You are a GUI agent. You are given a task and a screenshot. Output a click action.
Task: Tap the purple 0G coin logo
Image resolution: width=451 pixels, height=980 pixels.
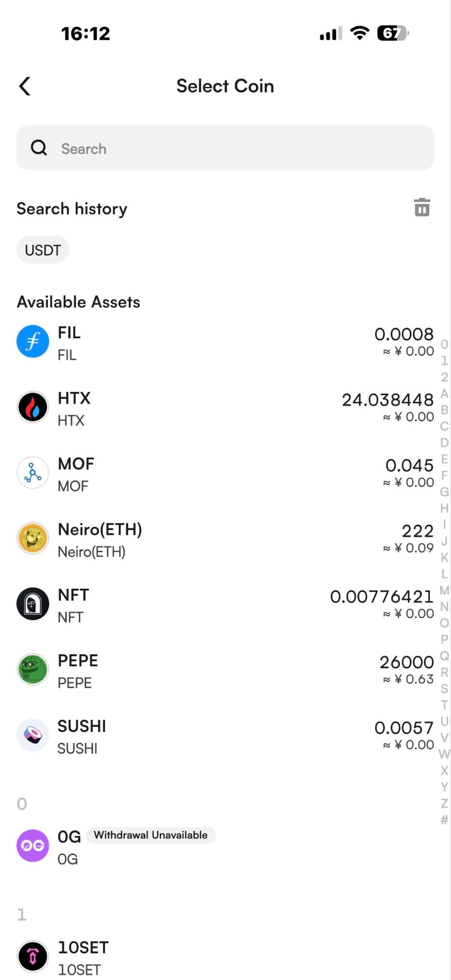[33, 846]
